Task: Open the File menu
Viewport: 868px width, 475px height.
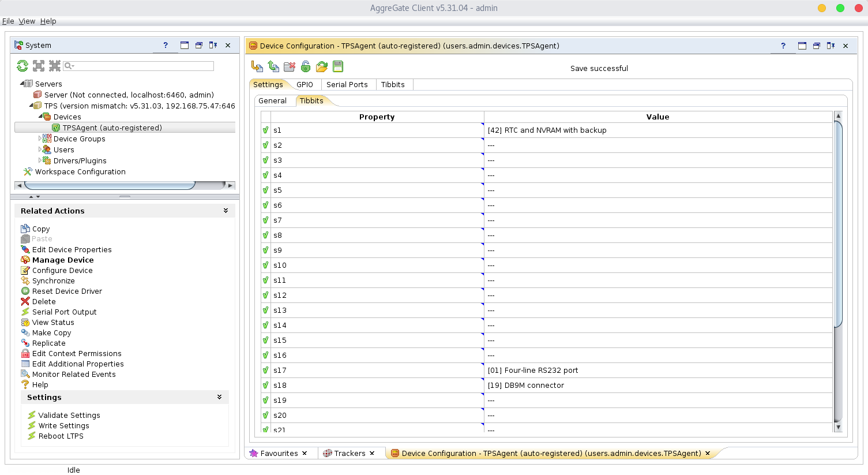Action: [x=8, y=21]
